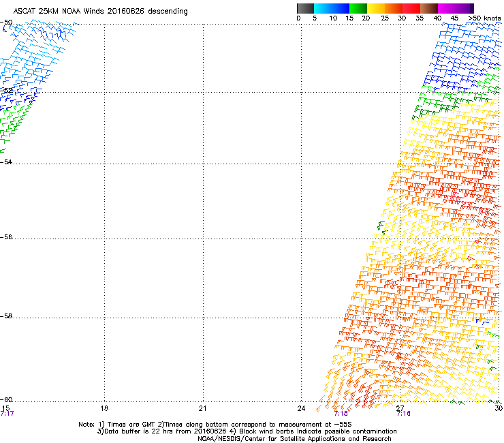Image resolution: width=504 pixels, height=443 pixels.
Task: Click the red 30–35 knots color segment
Action: pos(411,8)
